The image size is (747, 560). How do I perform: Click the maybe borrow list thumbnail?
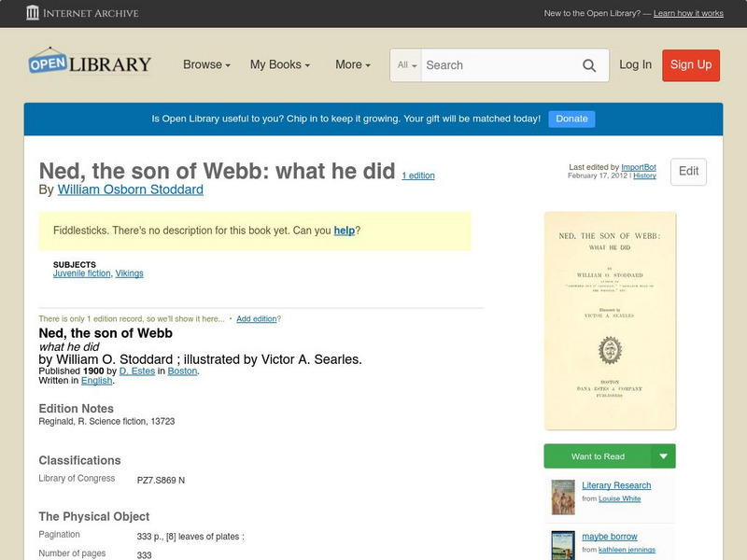click(x=563, y=545)
